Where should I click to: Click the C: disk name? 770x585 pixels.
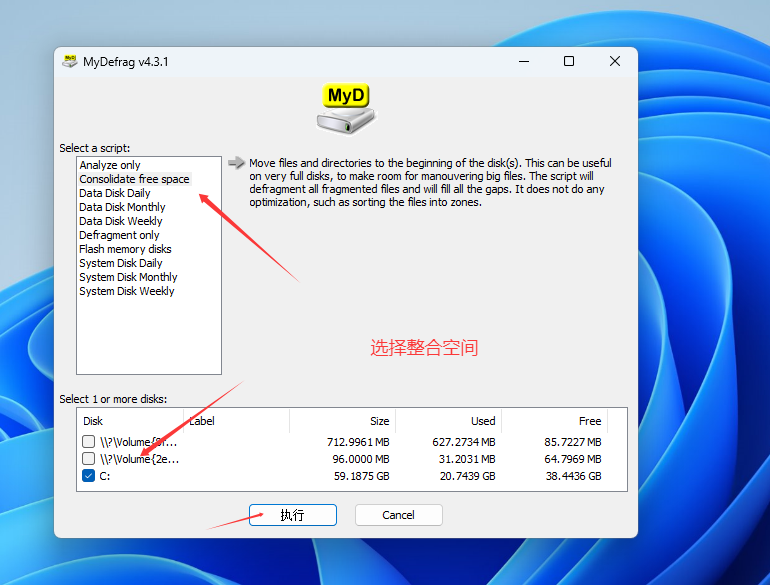[x=105, y=476]
